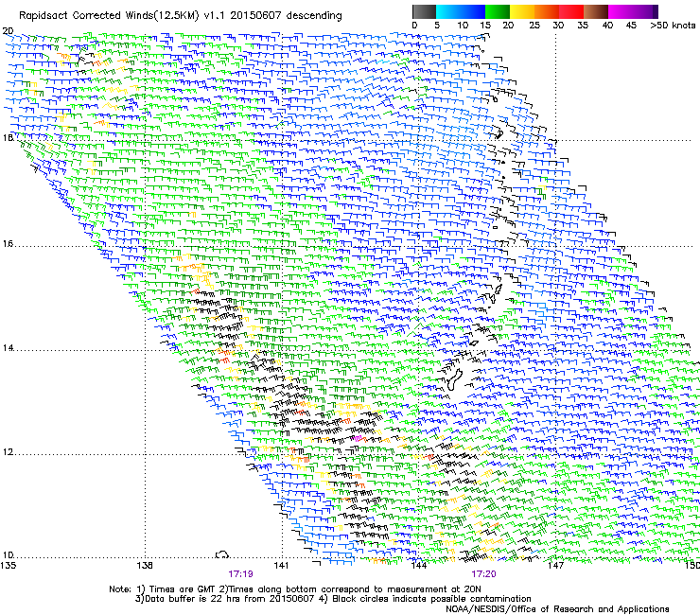
Task: Click the latitude label '20'
Action: [x=8, y=31]
